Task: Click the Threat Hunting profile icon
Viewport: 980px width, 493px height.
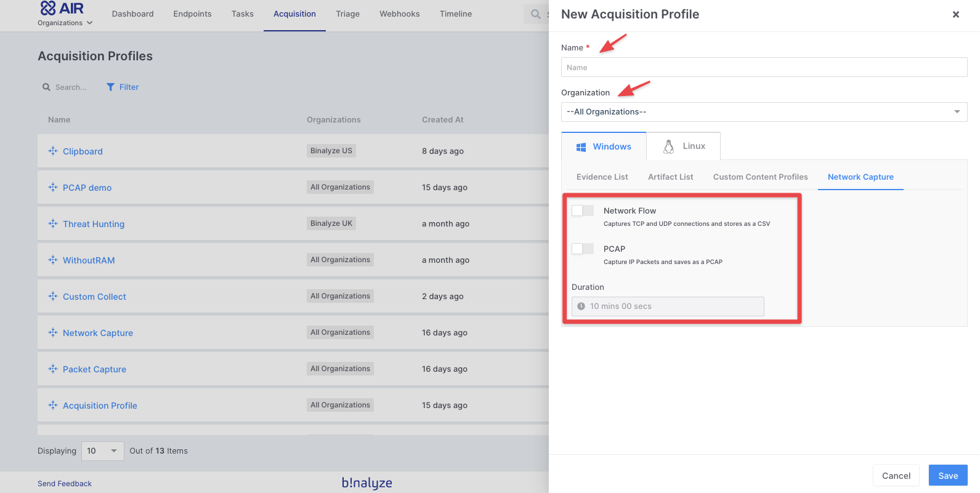Action: (x=53, y=224)
